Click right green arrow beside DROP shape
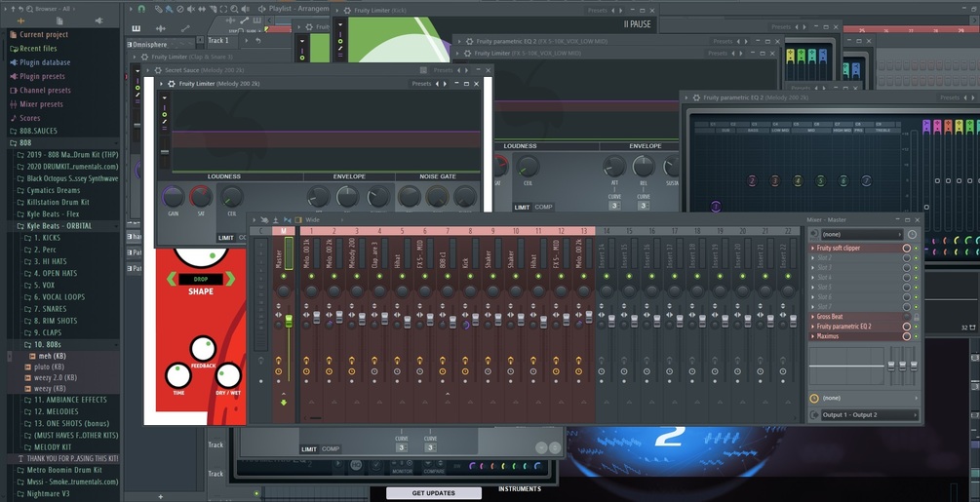The height and width of the screenshot is (502, 980). coord(229,279)
